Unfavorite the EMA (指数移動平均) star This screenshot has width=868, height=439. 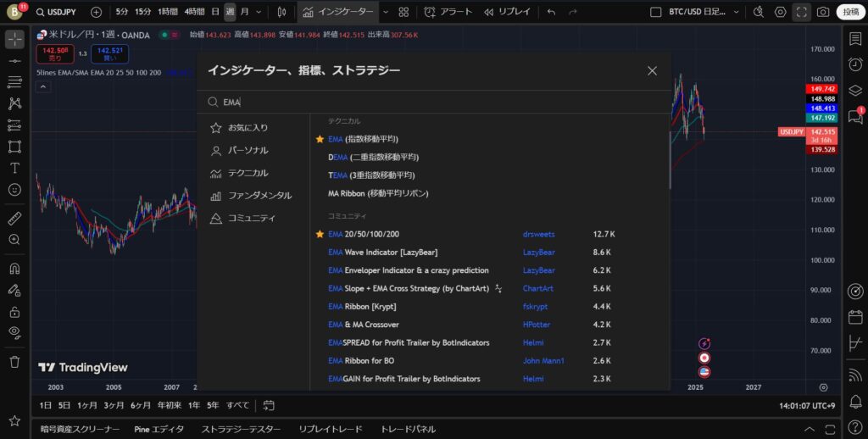coord(320,140)
